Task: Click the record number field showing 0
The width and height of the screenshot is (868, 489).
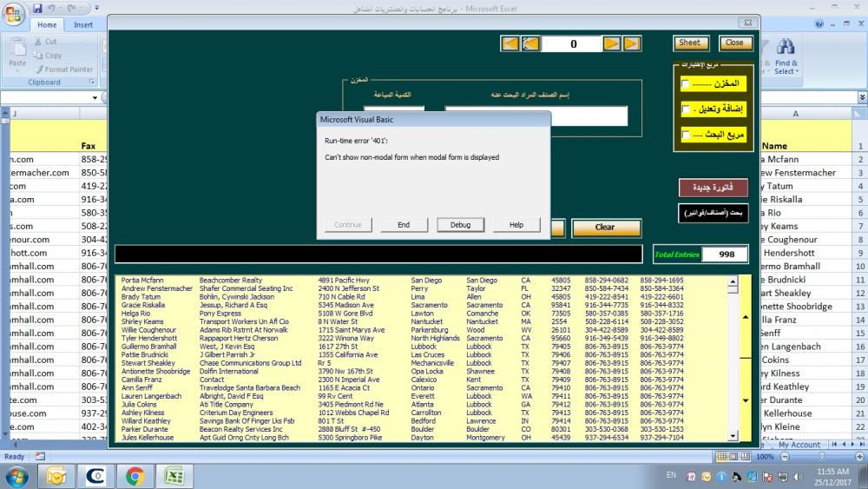Action: 571,43
